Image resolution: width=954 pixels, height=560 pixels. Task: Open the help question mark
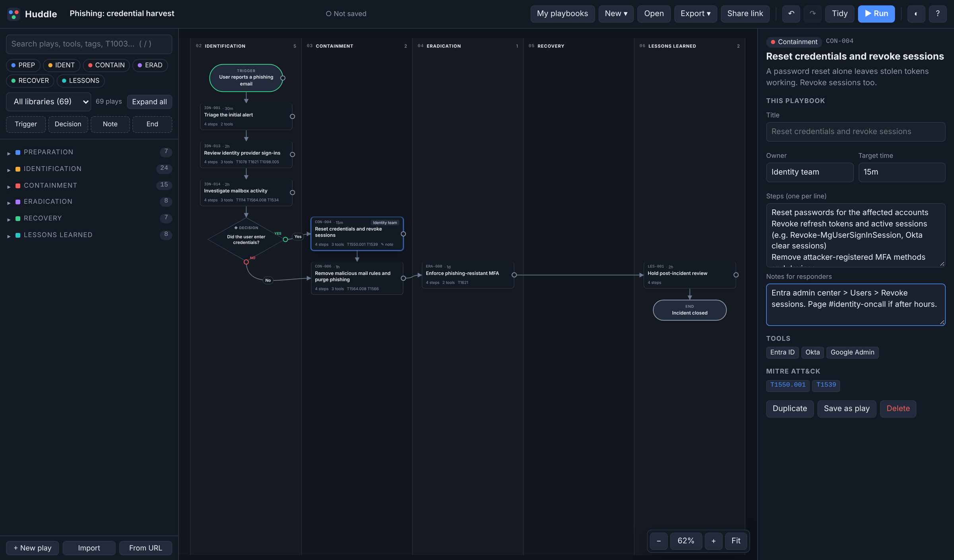[937, 14]
